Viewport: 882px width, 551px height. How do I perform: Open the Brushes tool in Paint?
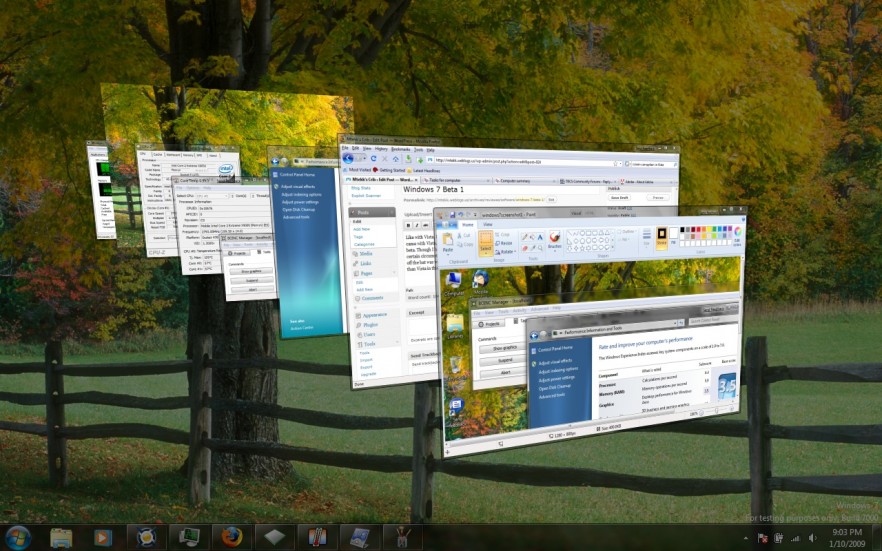tap(555, 240)
